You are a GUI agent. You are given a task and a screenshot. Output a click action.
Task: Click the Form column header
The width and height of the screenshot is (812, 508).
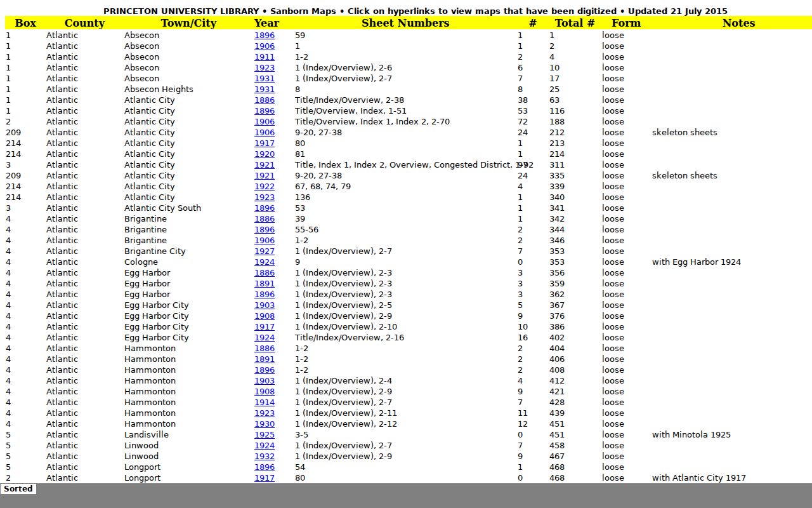point(626,23)
